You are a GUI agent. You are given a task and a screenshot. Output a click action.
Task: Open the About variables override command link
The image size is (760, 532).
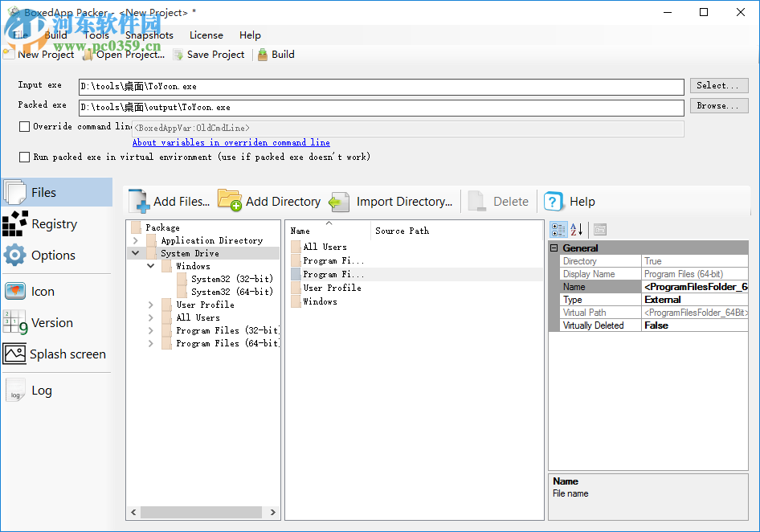(x=231, y=142)
